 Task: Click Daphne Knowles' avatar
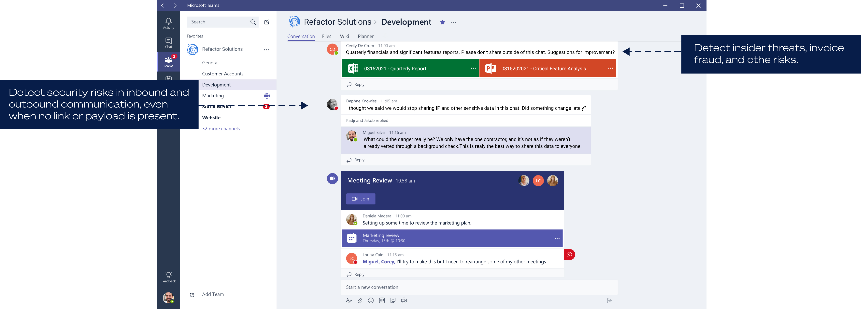point(332,104)
